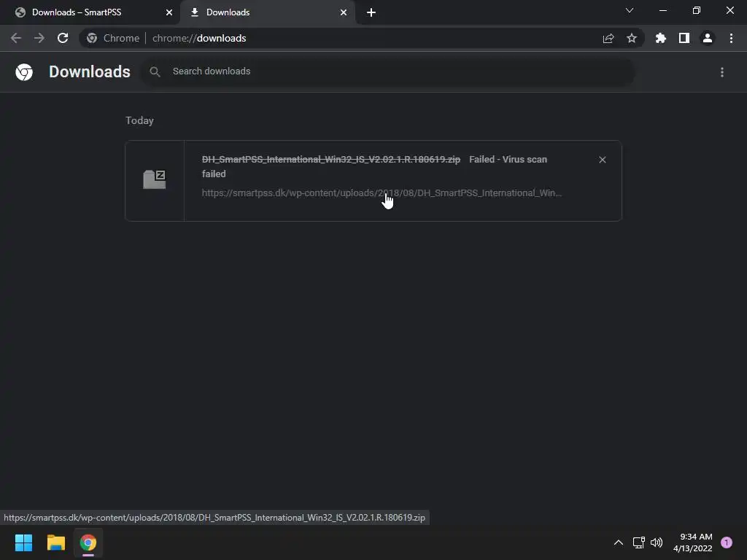The height and width of the screenshot is (560, 747).
Task: Open Chrome's three-dot main menu
Action: click(x=731, y=38)
